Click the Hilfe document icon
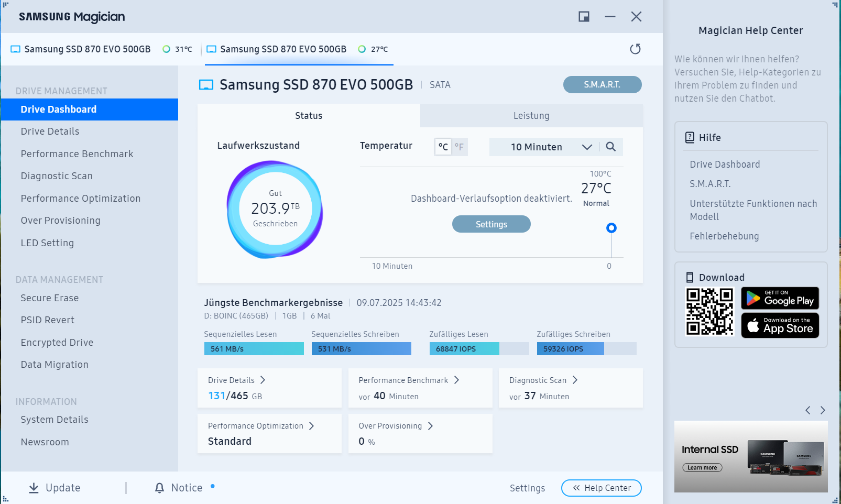The image size is (841, 504). [690, 138]
